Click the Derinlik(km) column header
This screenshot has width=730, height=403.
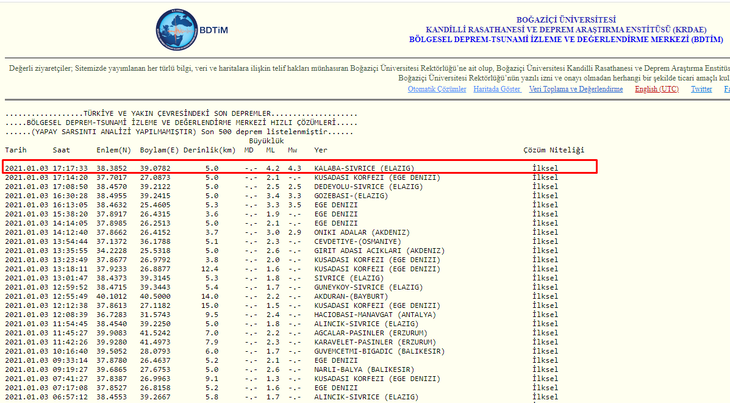pyautogui.click(x=206, y=150)
